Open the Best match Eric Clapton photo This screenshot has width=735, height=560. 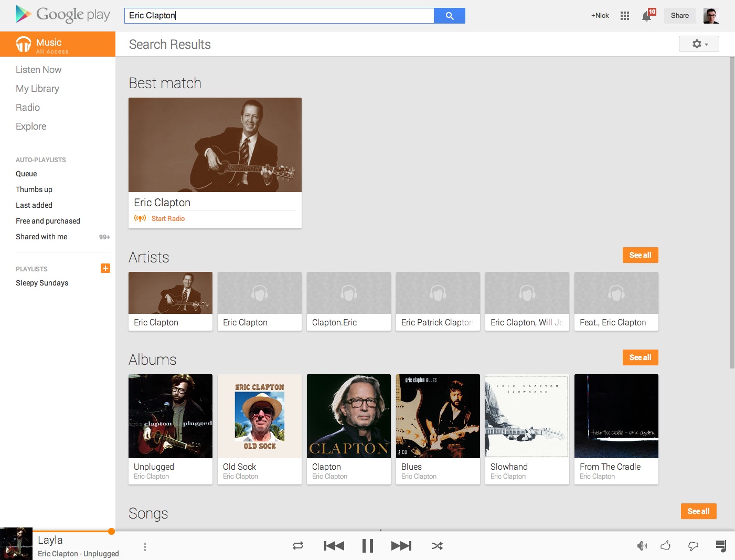(x=215, y=145)
